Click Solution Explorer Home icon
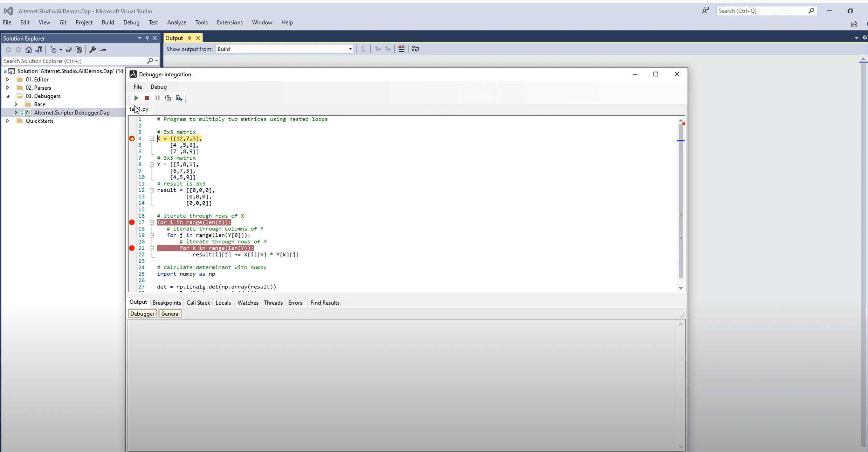The height and width of the screenshot is (452, 868). tap(29, 50)
